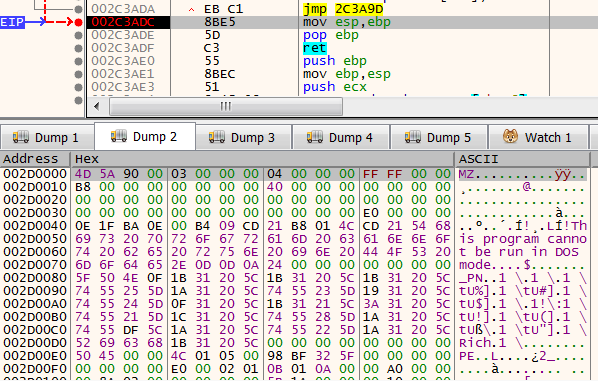Viewport: 598px width, 381px height.
Task: Click disassembly address 002C3ADF
Action: [x=123, y=48]
